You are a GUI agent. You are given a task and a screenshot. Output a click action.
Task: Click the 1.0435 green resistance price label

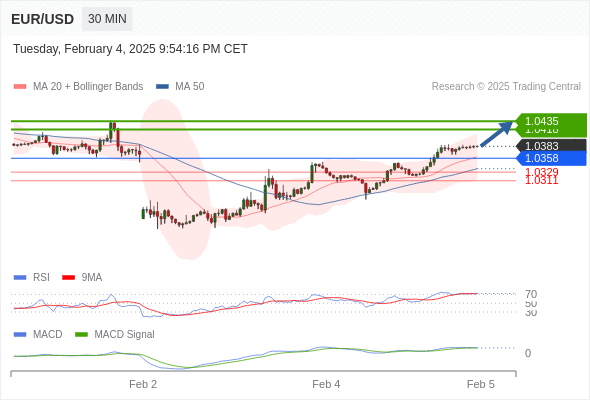[x=551, y=121]
